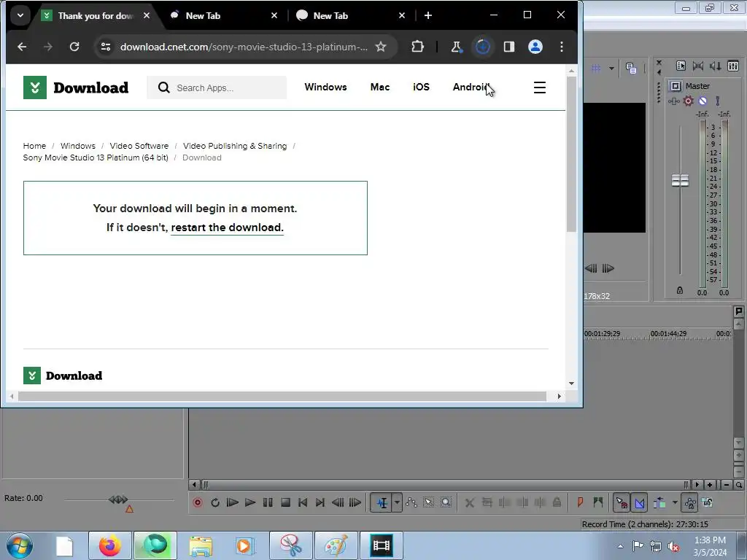Mute the Master bus

pos(703,101)
